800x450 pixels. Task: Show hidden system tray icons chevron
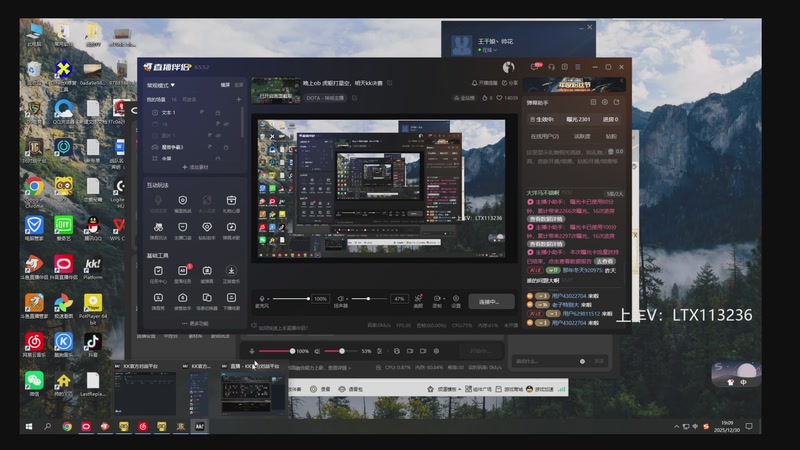point(677,426)
